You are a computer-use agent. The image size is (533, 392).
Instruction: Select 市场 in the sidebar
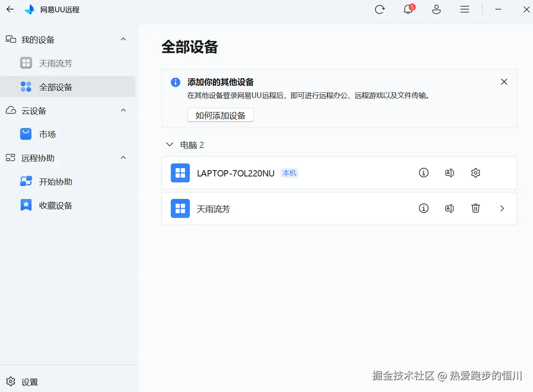click(47, 134)
